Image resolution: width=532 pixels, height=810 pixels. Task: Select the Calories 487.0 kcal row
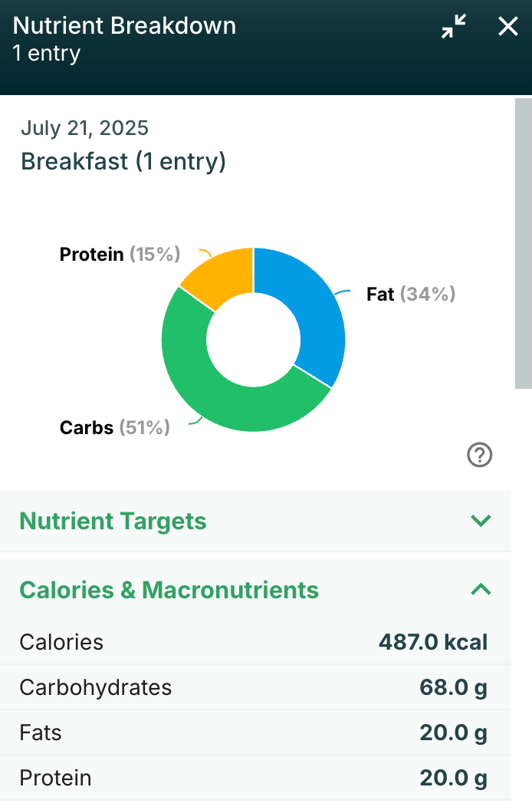(x=253, y=642)
